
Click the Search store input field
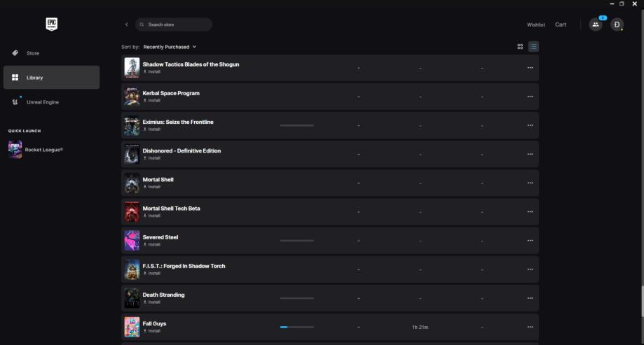(175, 24)
